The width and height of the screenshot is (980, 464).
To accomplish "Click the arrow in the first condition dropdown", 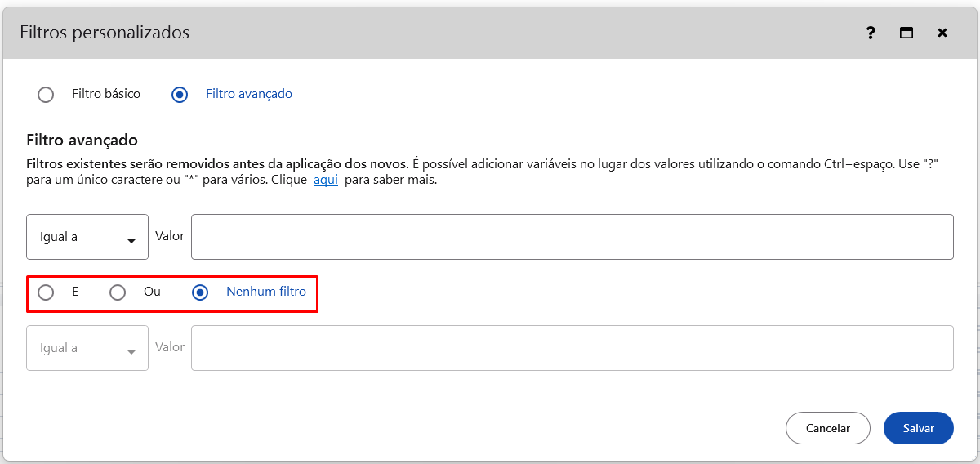I will (131, 241).
